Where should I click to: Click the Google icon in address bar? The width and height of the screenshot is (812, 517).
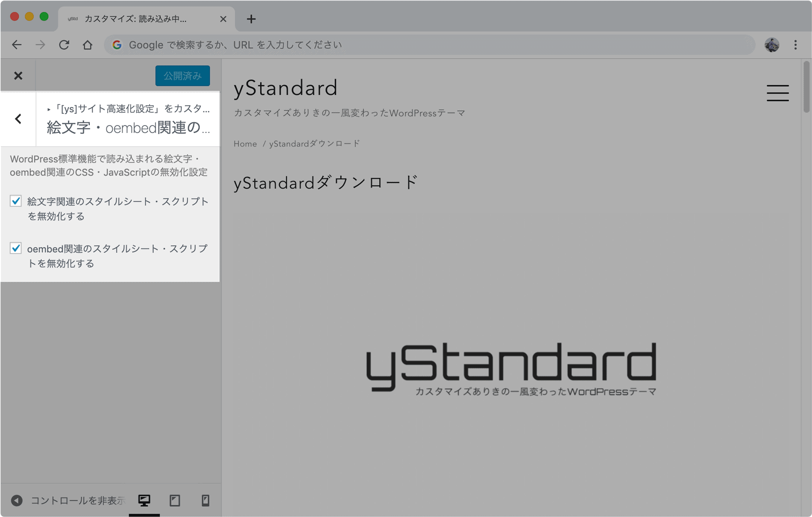tap(117, 45)
